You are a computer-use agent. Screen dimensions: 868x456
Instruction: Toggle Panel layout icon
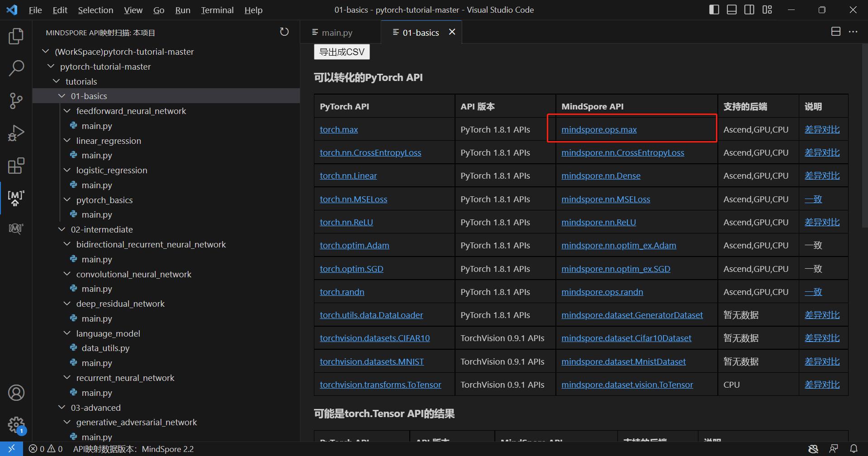tap(732, 9)
